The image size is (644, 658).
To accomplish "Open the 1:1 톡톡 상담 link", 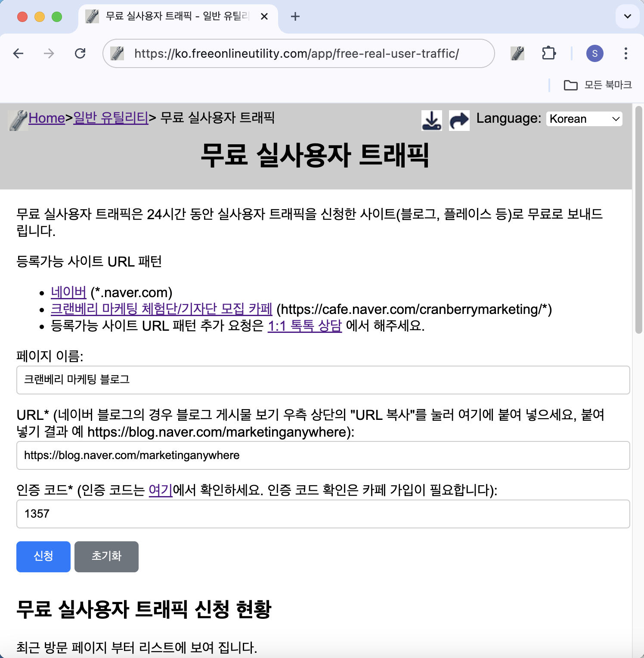I will coord(305,326).
